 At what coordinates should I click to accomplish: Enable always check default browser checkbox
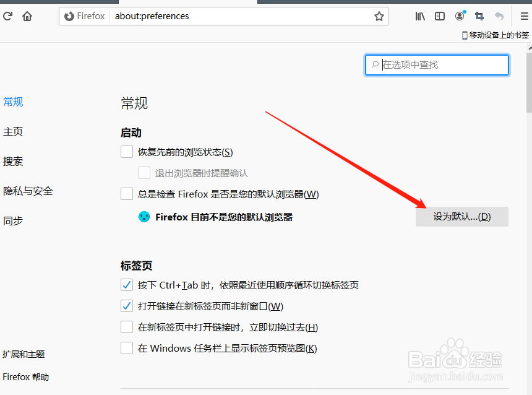tap(127, 194)
